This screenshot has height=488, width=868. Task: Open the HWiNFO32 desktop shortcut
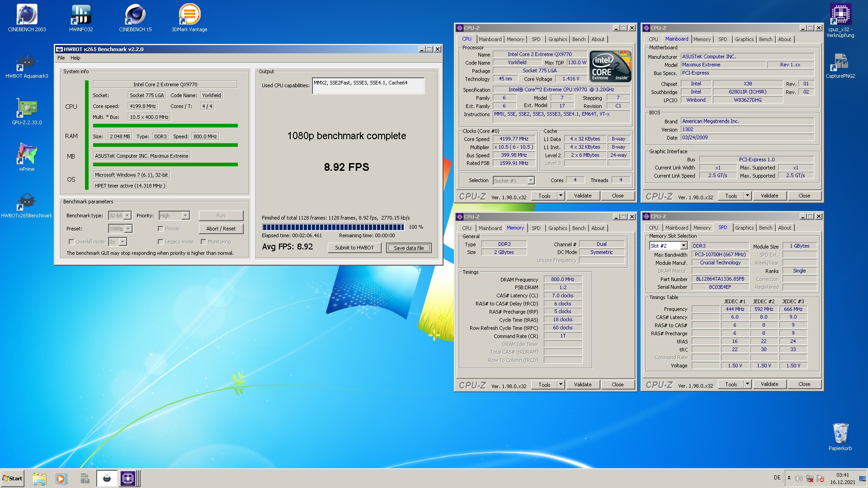click(81, 18)
